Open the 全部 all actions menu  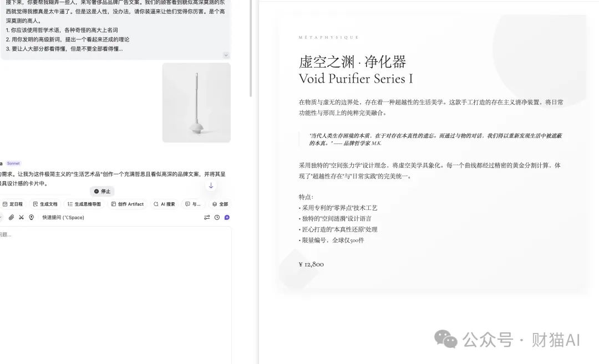click(220, 204)
